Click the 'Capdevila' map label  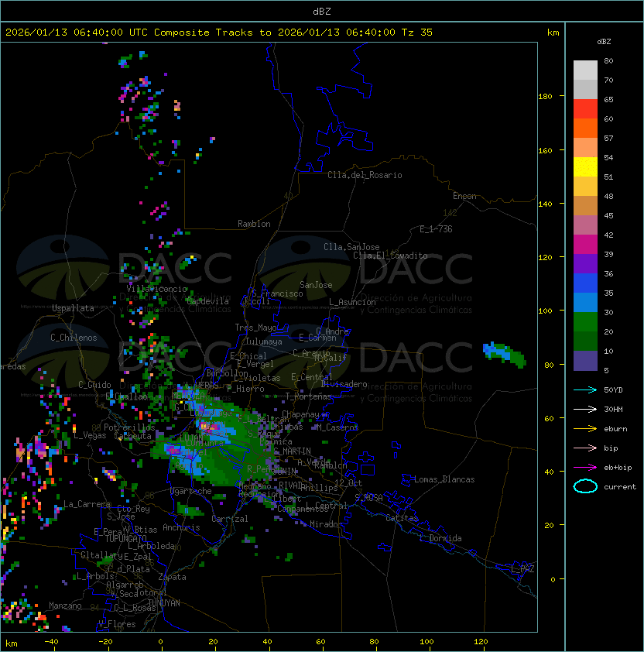[x=207, y=301]
